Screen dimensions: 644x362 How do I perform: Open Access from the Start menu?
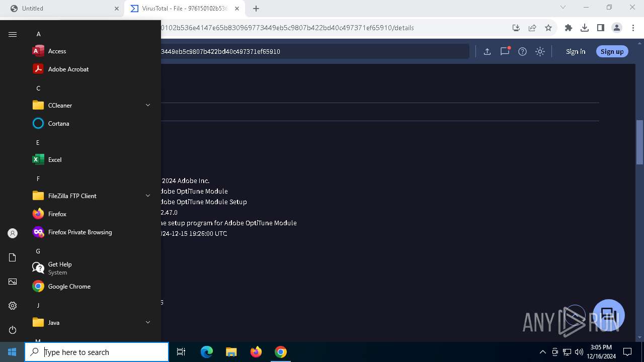pos(91,51)
